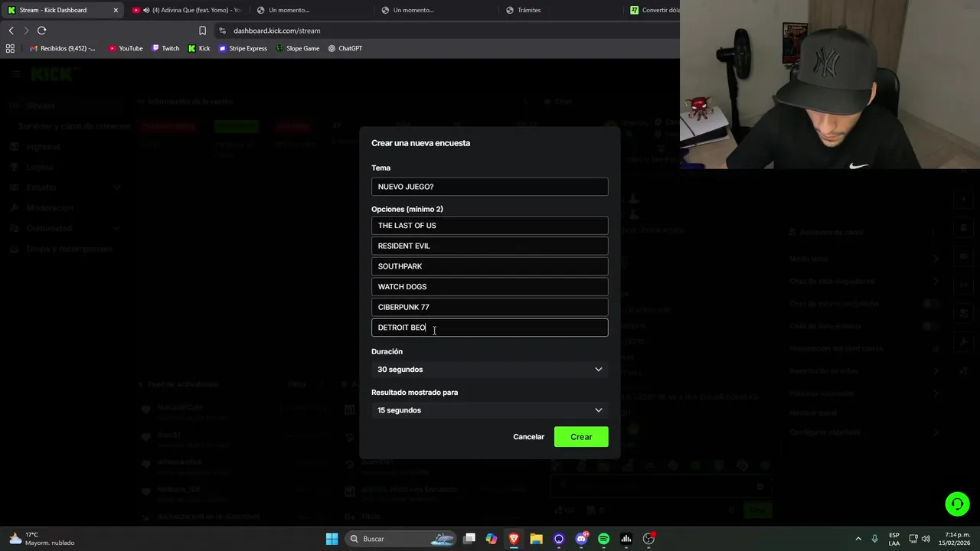The image size is (980, 551).
Task: Click the microphone tray icon
Action: (874, 539)
